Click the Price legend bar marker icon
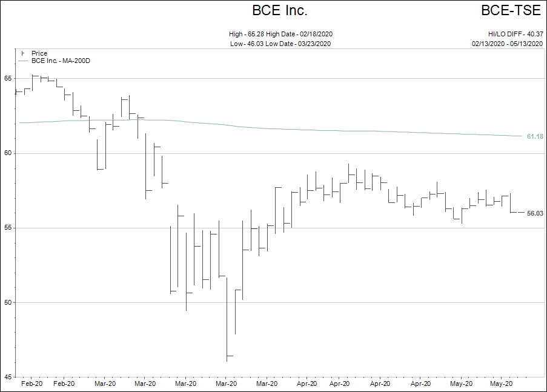Image resolution: width=547 pixels, height=392 pixels. [23, 54]
